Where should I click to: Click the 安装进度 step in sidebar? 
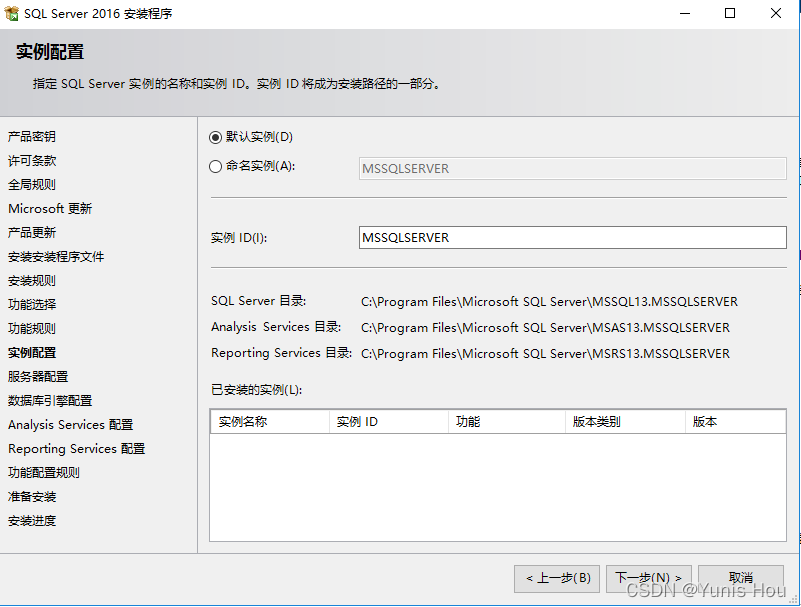coord(32,521)
